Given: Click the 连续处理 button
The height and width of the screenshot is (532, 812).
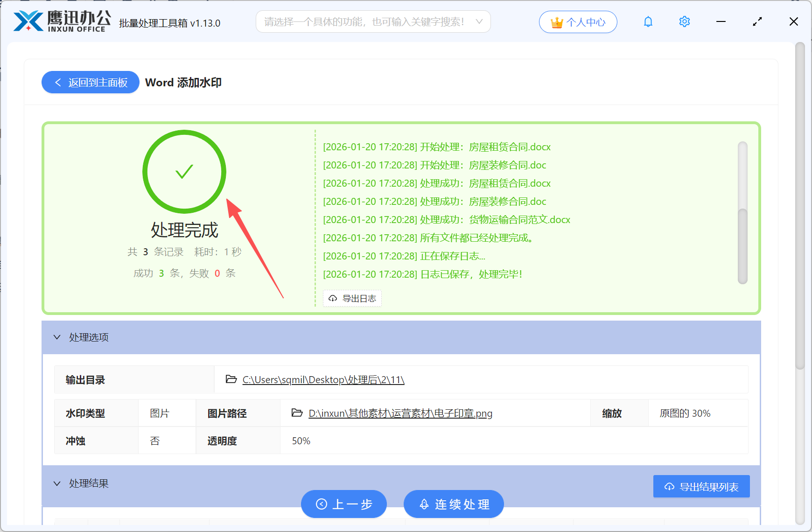Looking at the screenshot, I should [453, 504].
